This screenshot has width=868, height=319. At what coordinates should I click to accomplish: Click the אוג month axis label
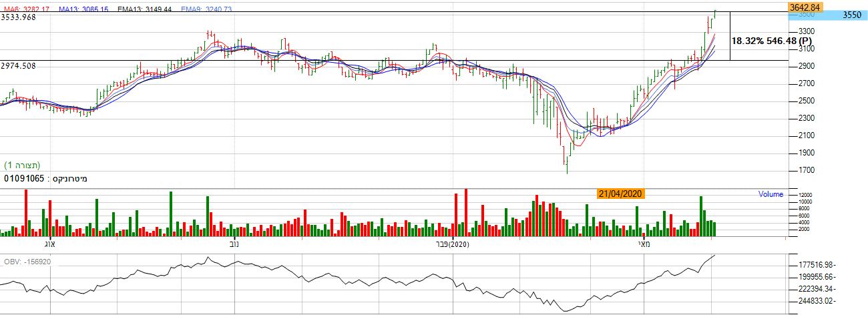(51, 245)
